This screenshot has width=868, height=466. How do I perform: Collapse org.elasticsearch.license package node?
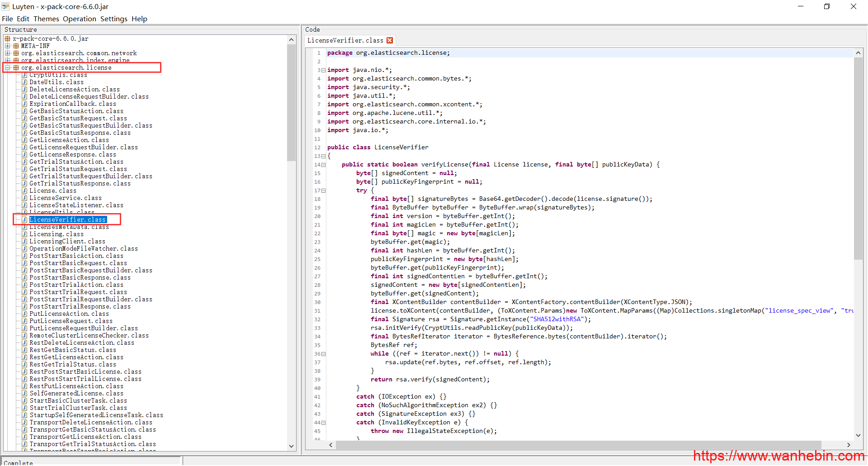7,67
